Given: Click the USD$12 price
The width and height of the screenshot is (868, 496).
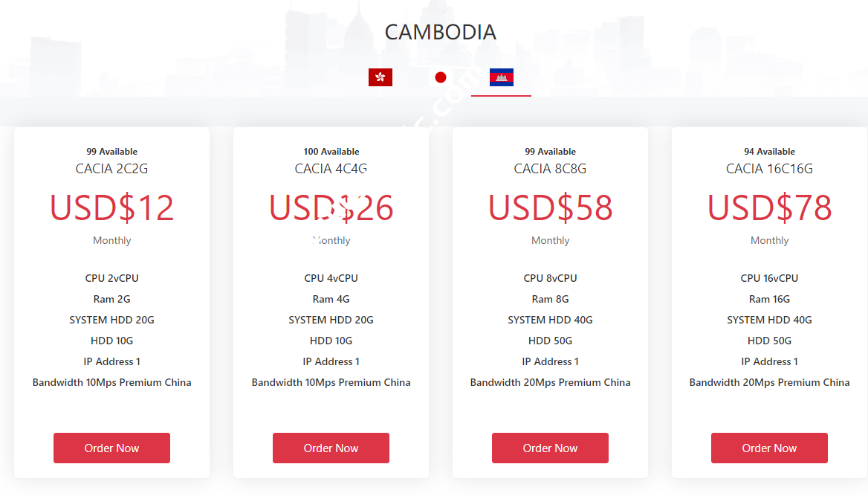Looking at the screenshot, I should click(x=111, y=208).
